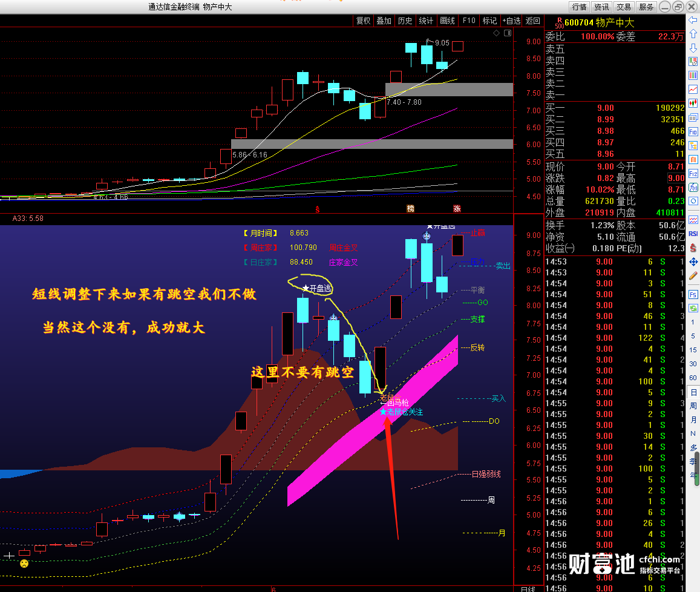Switch to the intraday line chart icon
The height and width of the screenshot is (592, 700).
(x=693, y=90)
